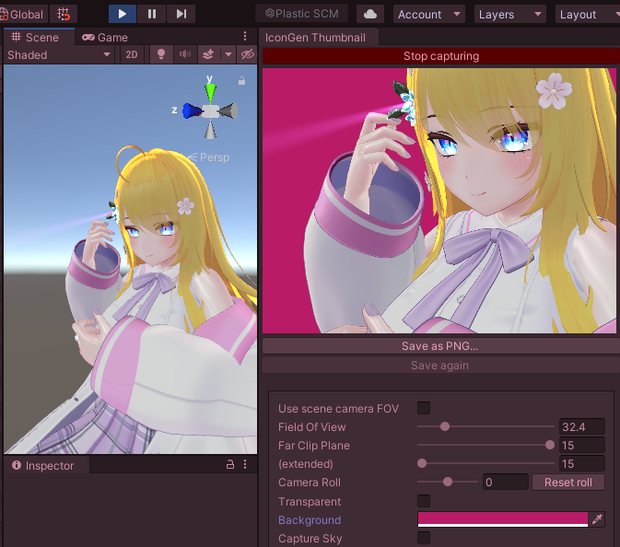Click the Step frame button

tap(181, 14)
